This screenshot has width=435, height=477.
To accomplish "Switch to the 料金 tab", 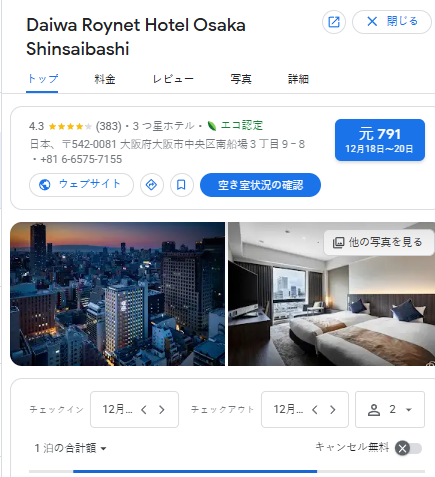I will click(105, 79).
